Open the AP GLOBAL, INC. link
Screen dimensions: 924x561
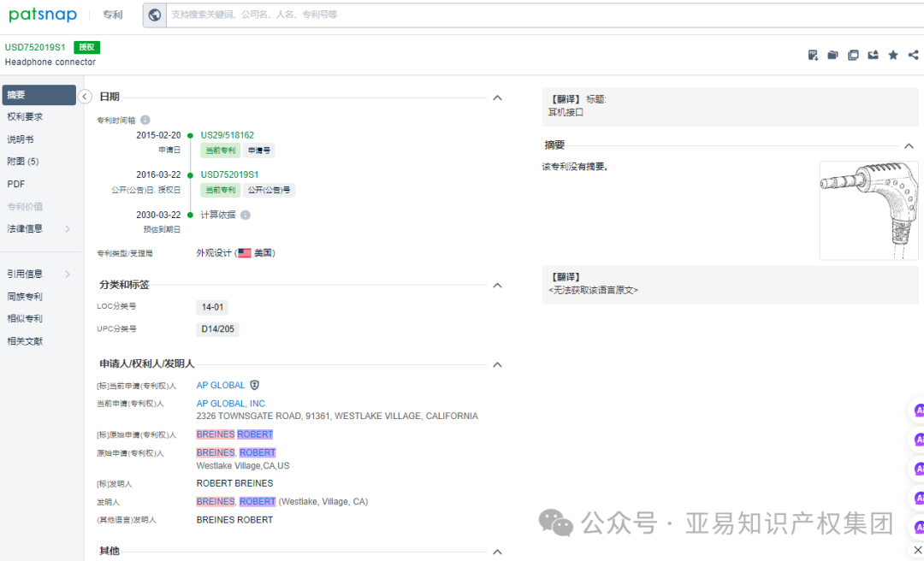tap(231, 403)
